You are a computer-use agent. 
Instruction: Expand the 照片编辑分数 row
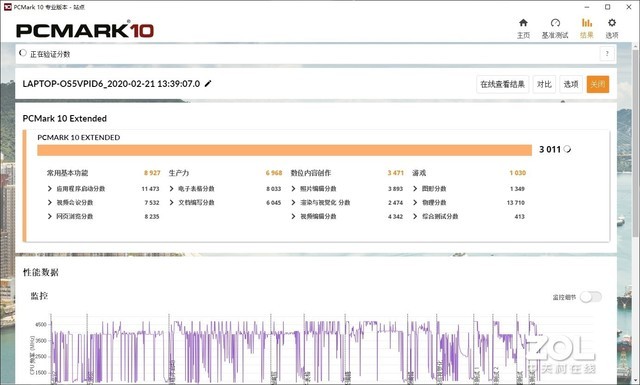click(293, 189)
